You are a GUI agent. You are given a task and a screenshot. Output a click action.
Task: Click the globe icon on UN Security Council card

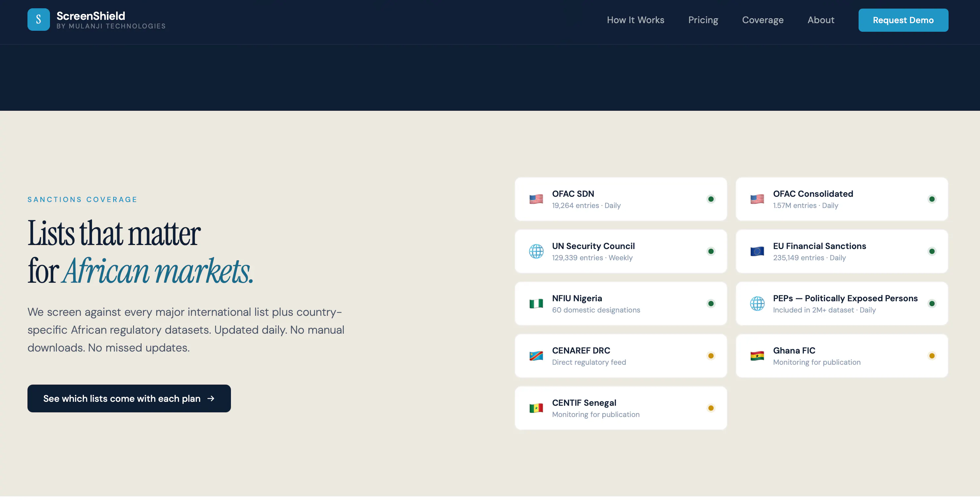pyautogui.click(x=536, y=251)
